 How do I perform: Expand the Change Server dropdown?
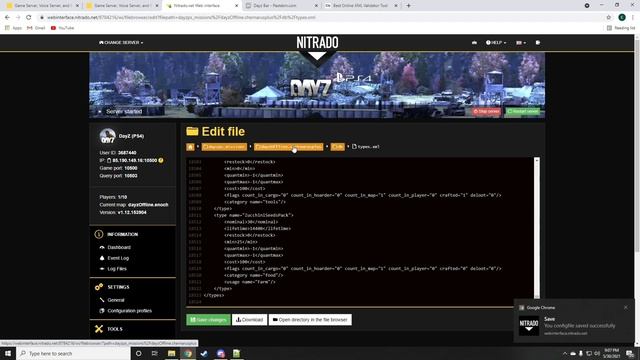pos(121,42)
